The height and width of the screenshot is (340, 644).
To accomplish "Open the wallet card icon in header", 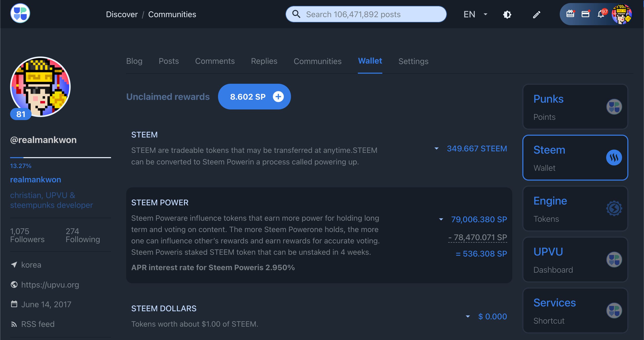I will 585,14.
